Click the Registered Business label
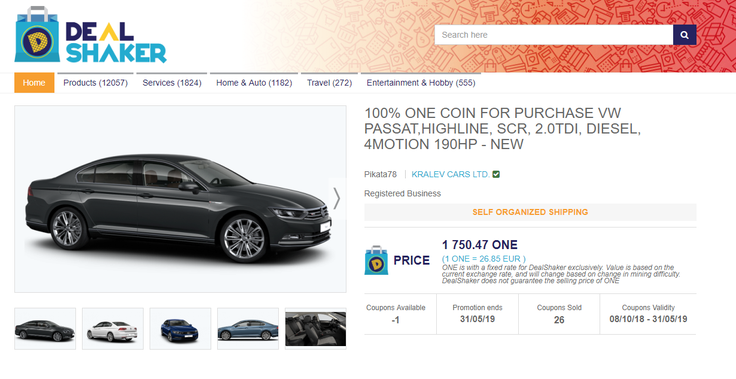The height and width of the screenshot is (379, 736). (402, 193)
